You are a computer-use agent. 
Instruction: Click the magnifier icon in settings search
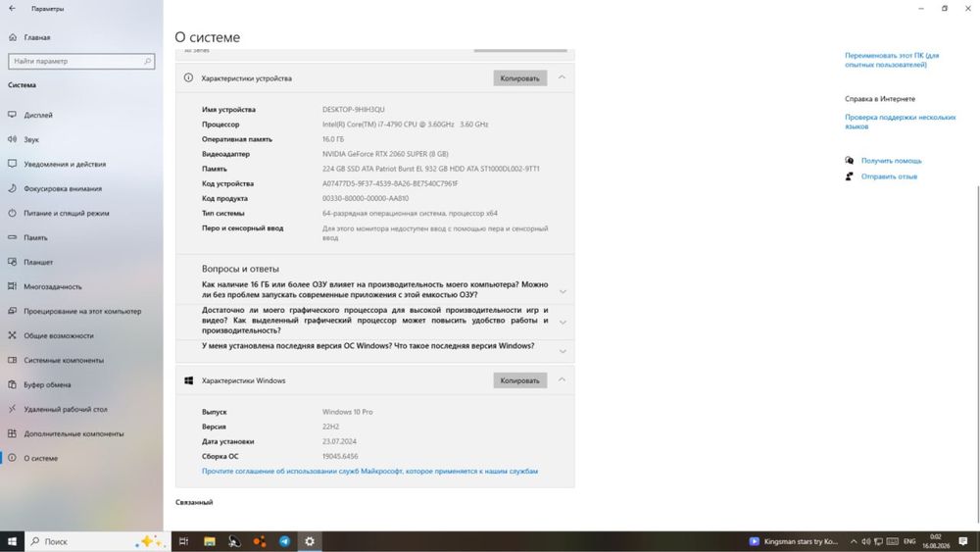[x=148, y=61]
